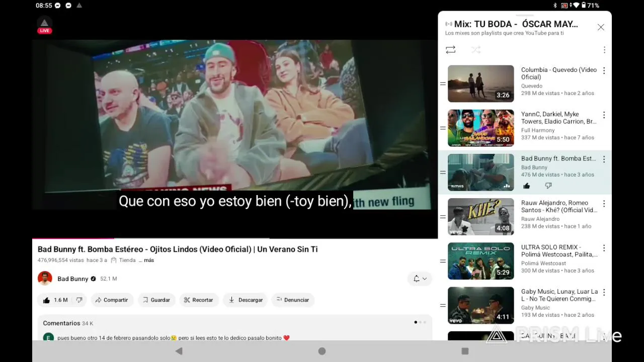Tap comment by user E avatar
This screenshot has width=644, height=362.
[48, 337]
